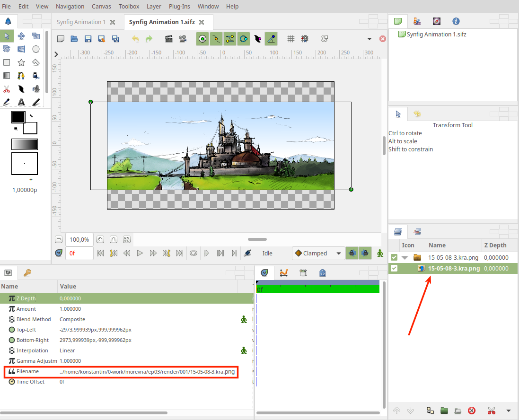Select the Cutout scissors tool
The width and height of the screenshot is (519, 420).
pos(7,89)
